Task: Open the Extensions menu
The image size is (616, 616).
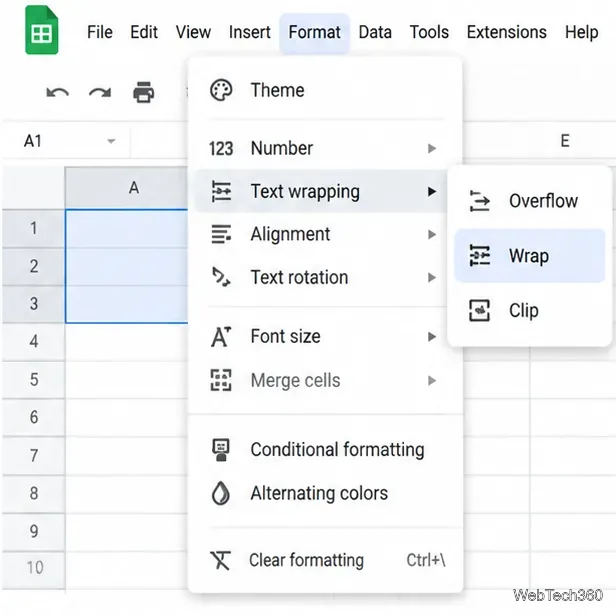Action: (507, 32)
